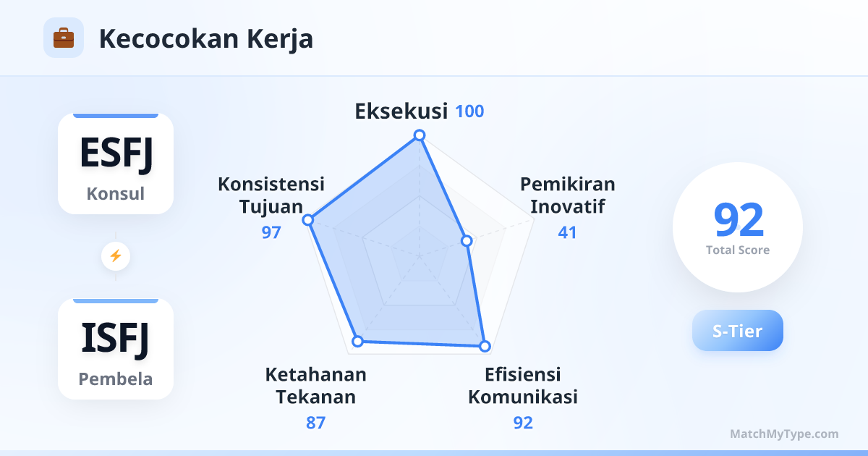
Task: Click the 92 Total Score circle
Action: [x=738, y=227]
